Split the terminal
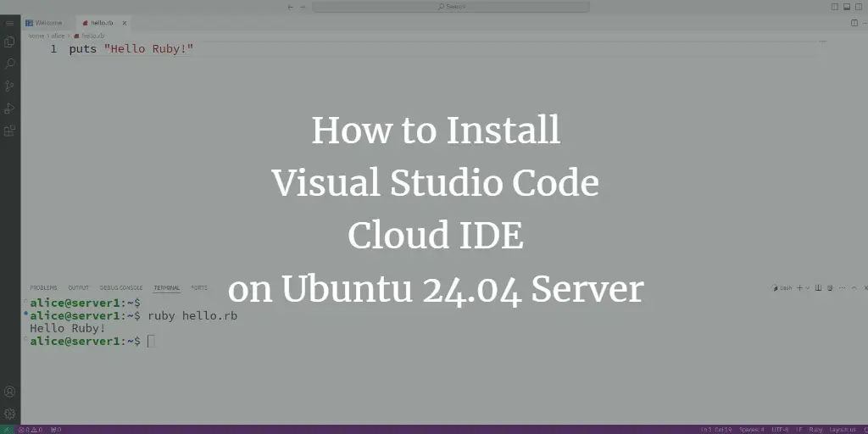Image resolution: width=868 pixels, height=434 pixels. coord(819,288)
